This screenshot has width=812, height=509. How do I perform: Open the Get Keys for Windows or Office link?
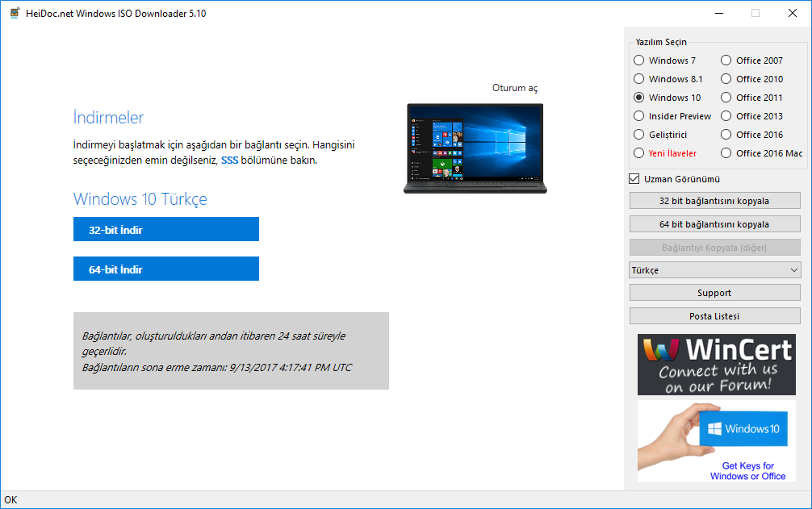point(747,471)
